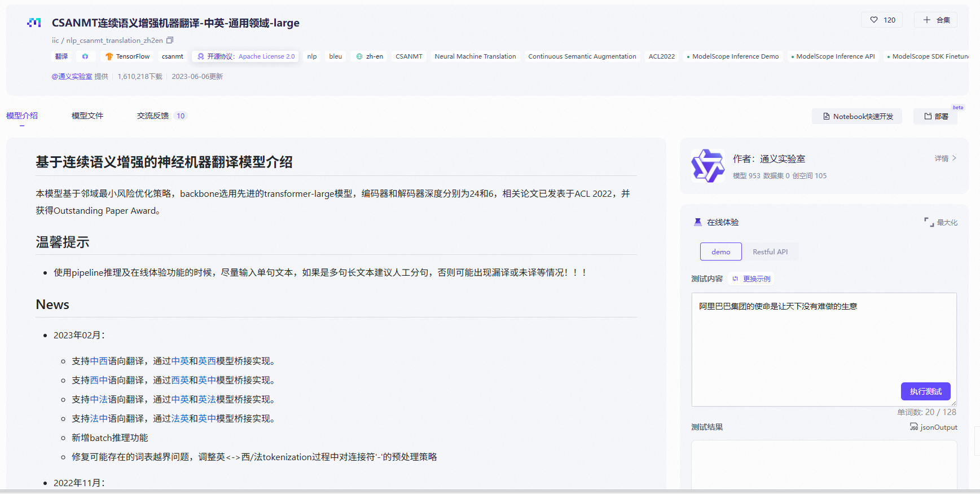Open the 英西 model link in the first news item
This screenshot has height=494, width=980.
(x=207, y=361)
